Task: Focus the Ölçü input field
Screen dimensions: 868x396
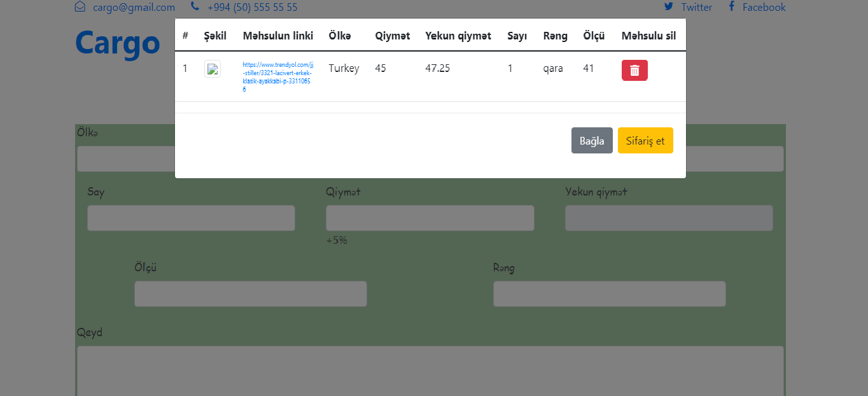Action: 251,293
